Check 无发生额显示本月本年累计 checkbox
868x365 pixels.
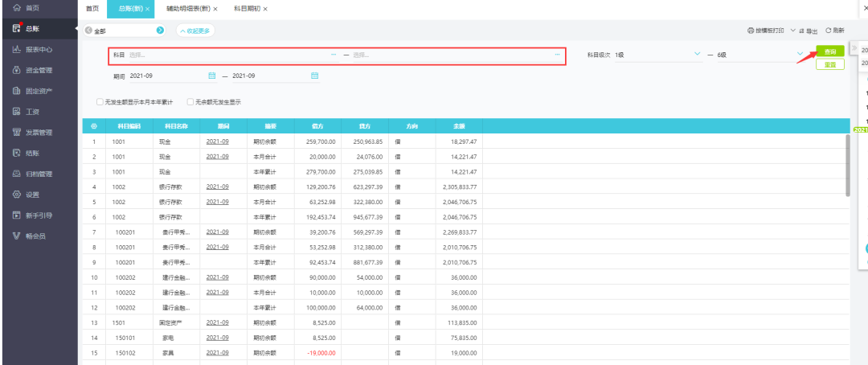coord(100,102)
